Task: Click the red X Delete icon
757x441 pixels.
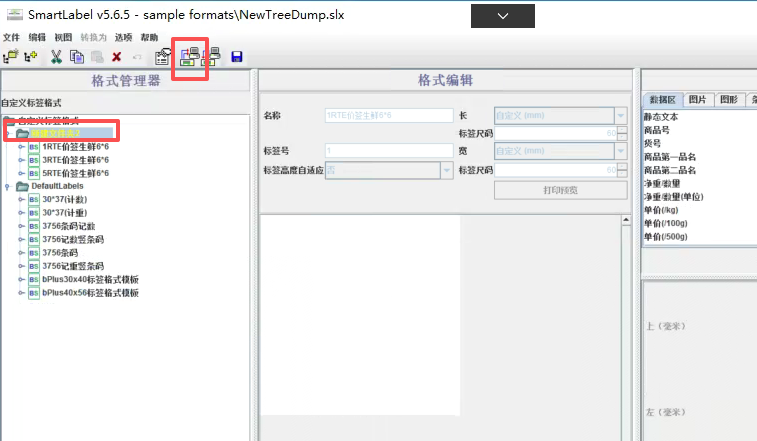Action: (117, 57)
